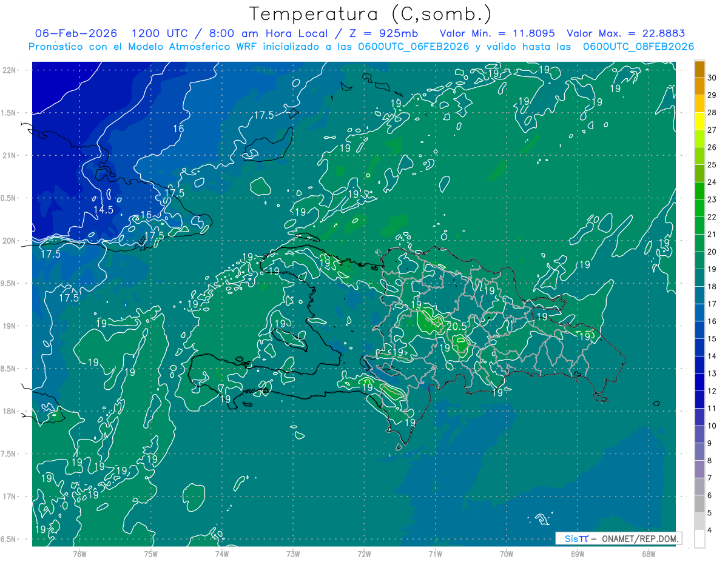Screen dimensions: 728x562
Task: Click the "14.5" contour label on map
Action: [x=103, y=210]
